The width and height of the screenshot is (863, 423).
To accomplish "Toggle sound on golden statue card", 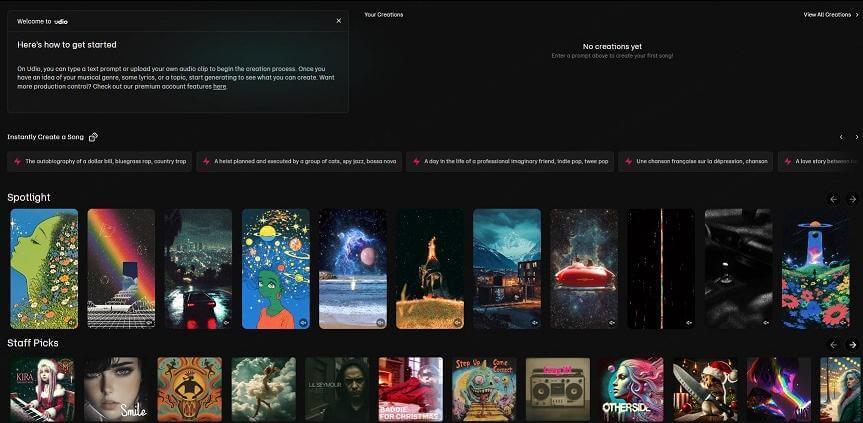I will [457, 322].
